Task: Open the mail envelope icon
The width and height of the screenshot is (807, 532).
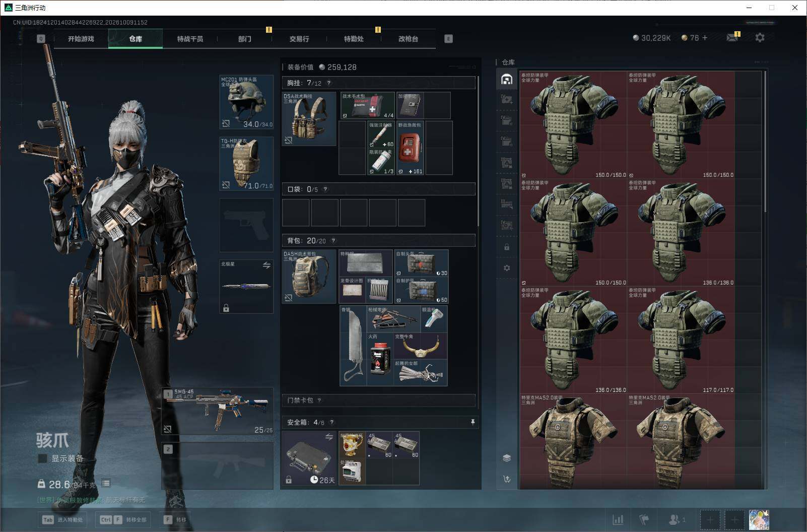Action: pos(732,38)
